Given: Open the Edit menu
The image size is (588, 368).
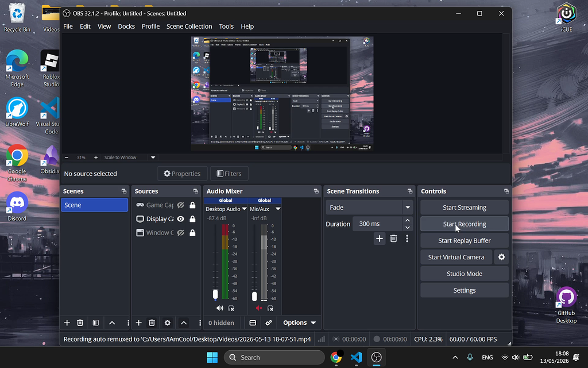Looking at the screenshot, I should 85,26.
